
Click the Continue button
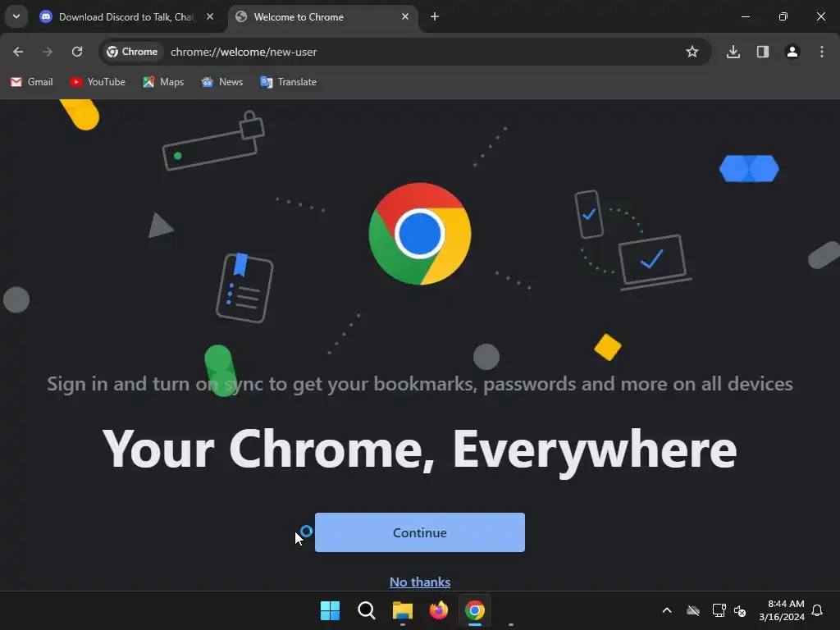coord(419,532)
